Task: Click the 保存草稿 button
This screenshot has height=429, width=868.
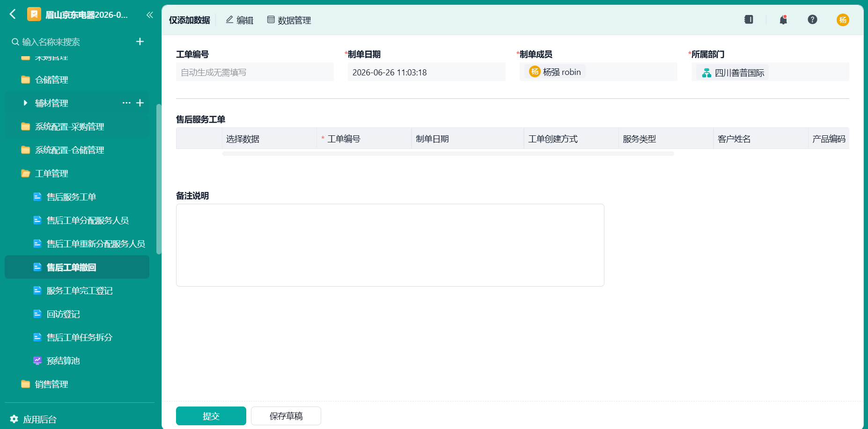Action: pos(286,416)
